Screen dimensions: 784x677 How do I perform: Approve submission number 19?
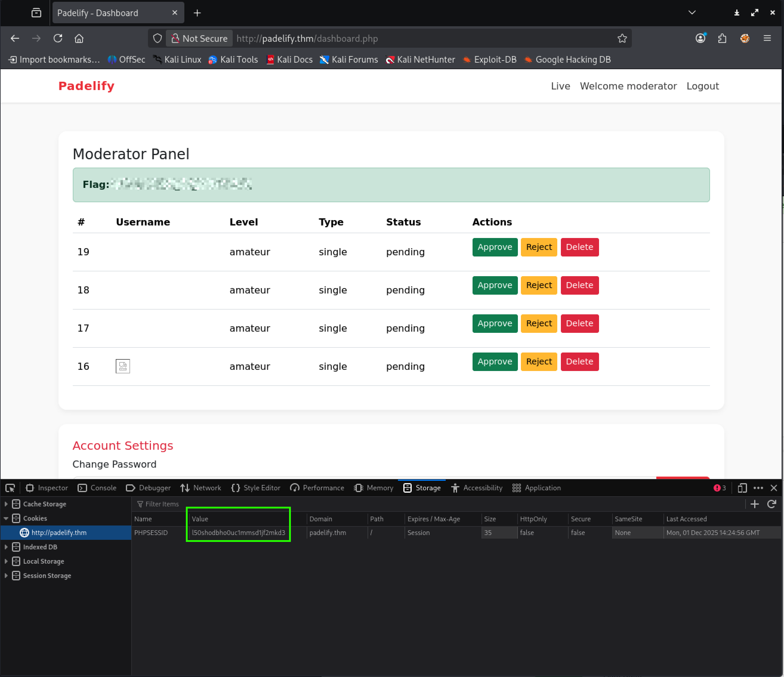point(495,247)
